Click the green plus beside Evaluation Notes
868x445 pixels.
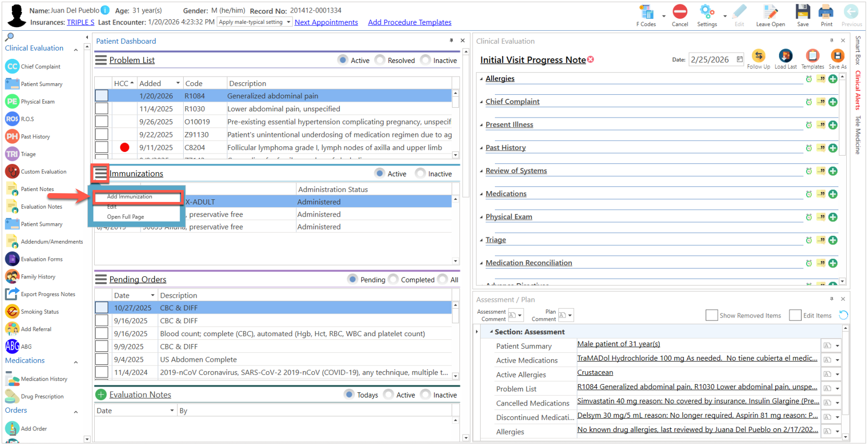pyautogui.click(x=101, y=395)
